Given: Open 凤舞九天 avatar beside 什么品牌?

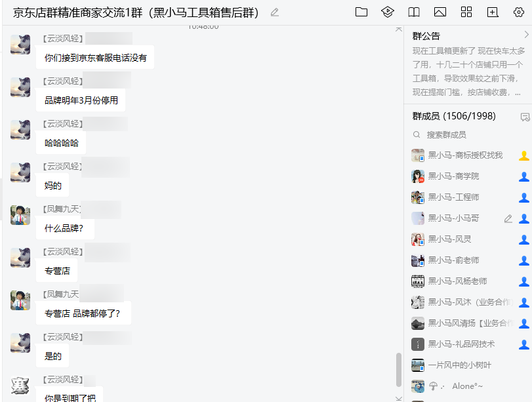Looking at the screenshot, I should 20,214.
